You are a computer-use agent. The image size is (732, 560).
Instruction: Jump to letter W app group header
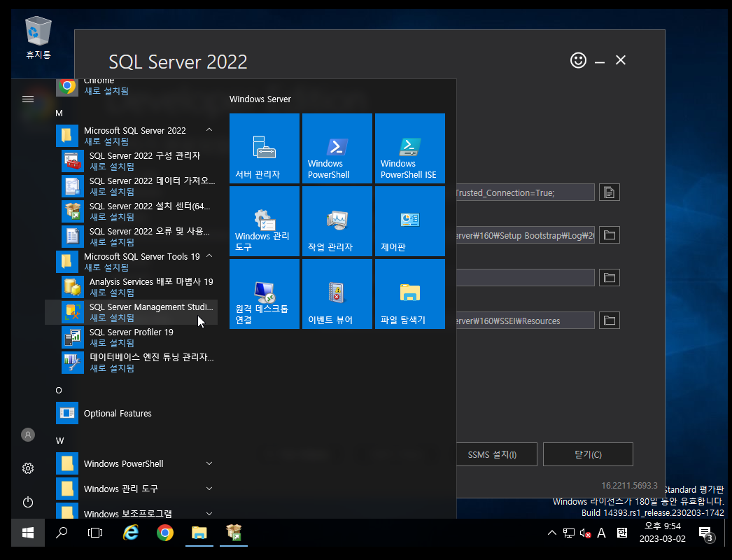point(59,440)
